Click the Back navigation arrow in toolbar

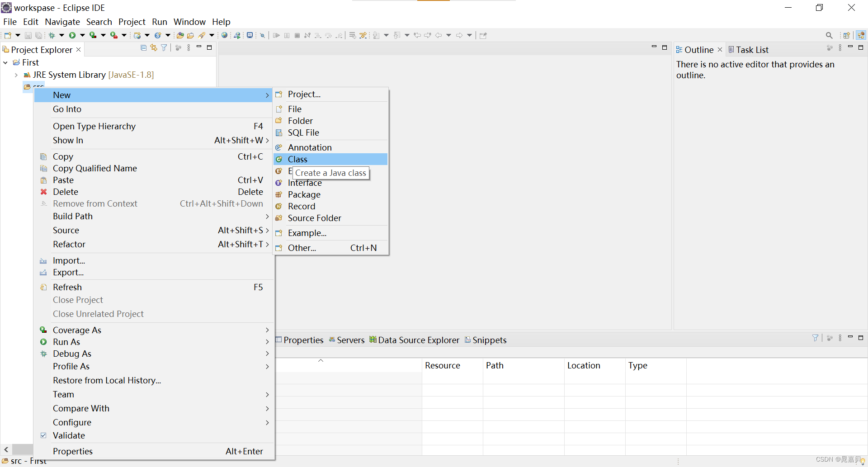point(439,35)
